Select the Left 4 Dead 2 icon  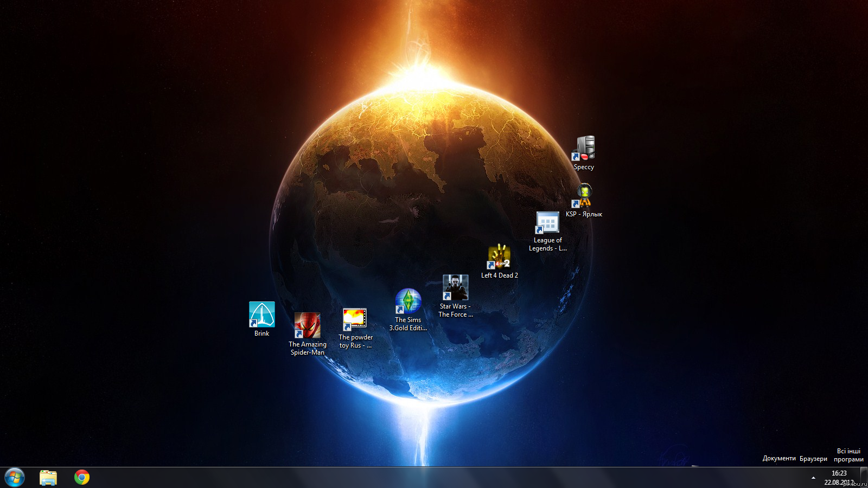pos(499,256)
